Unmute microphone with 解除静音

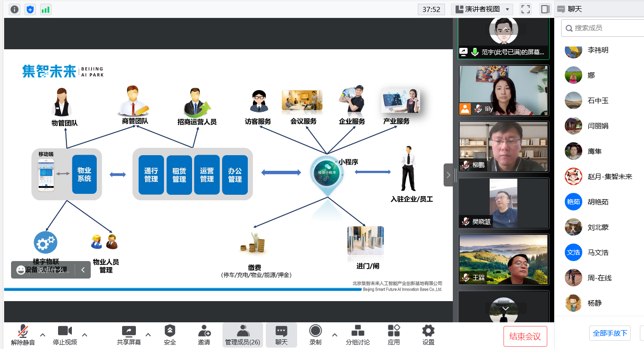point(23,335)
